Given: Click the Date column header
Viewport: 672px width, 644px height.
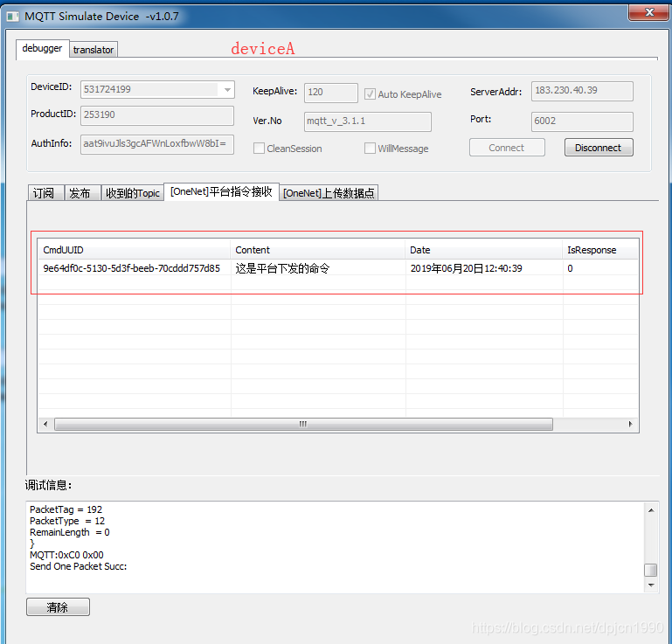Looking at the screenshot, I should pyautogui.click(x=483, y=250).
